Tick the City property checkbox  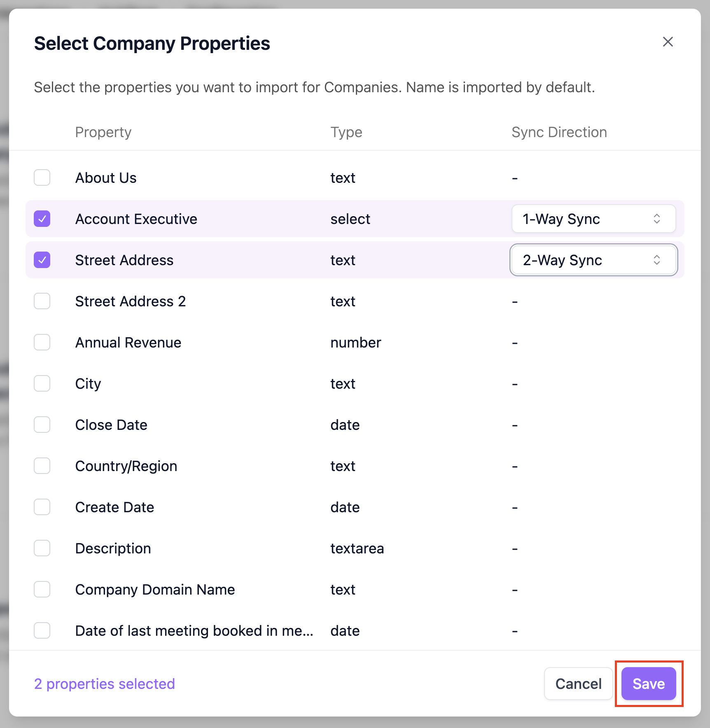(x=42, y=383)
